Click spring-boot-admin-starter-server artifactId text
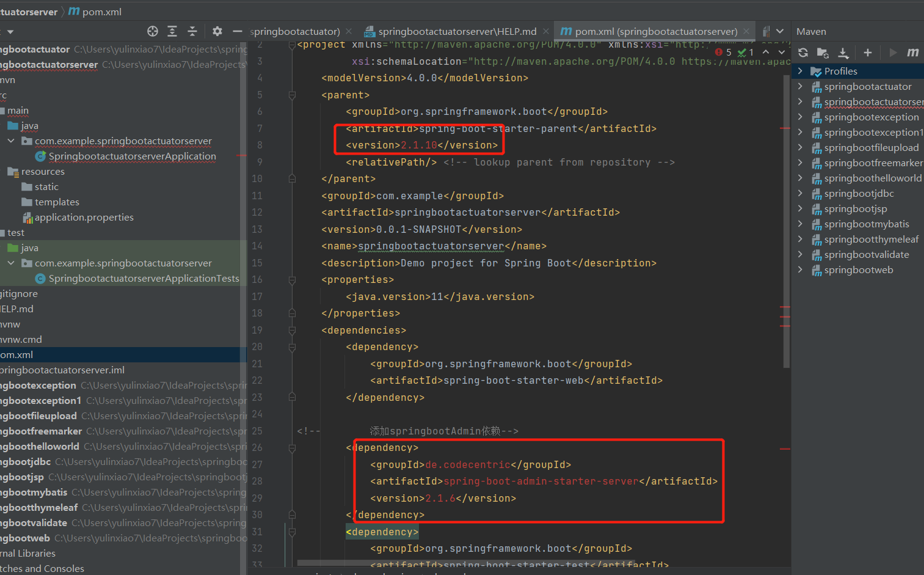Viewport: 924px width, 575px height. (541, 481)
